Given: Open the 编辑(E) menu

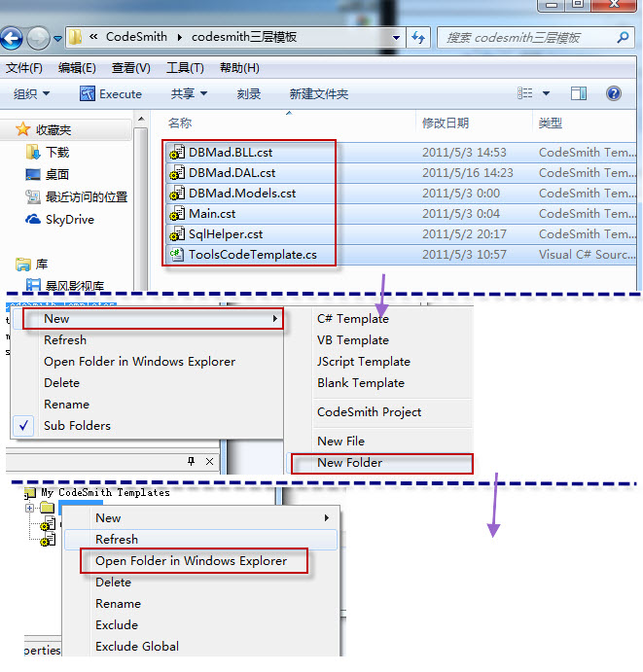Looking at the screenshot, I should click(x=77, y=68).
